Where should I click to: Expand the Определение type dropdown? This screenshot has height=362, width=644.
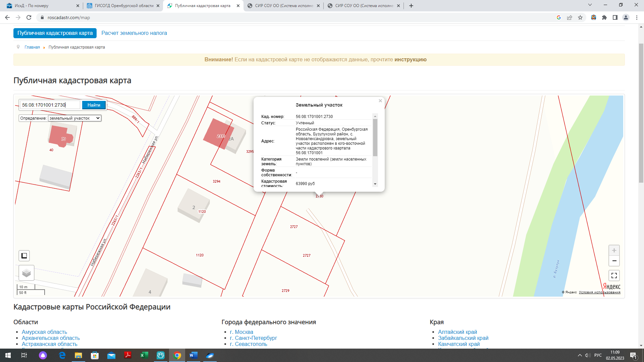tap(74, 118)
